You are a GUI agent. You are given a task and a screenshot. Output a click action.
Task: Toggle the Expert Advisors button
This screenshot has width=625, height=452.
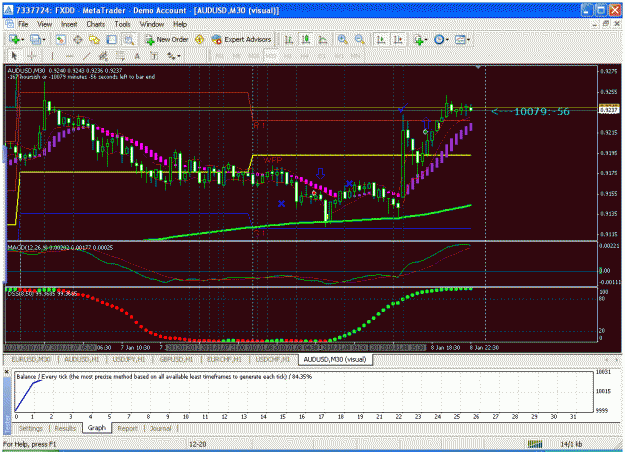tap(242, 39)
